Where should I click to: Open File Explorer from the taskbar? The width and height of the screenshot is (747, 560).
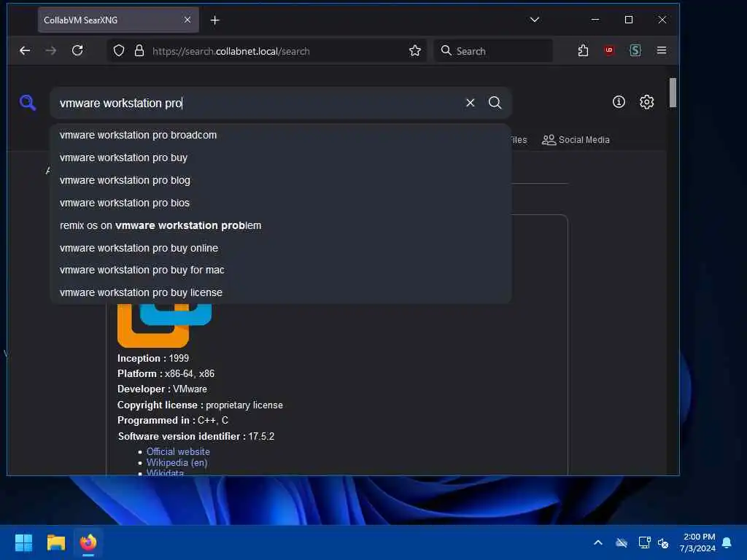pos(55,542)
